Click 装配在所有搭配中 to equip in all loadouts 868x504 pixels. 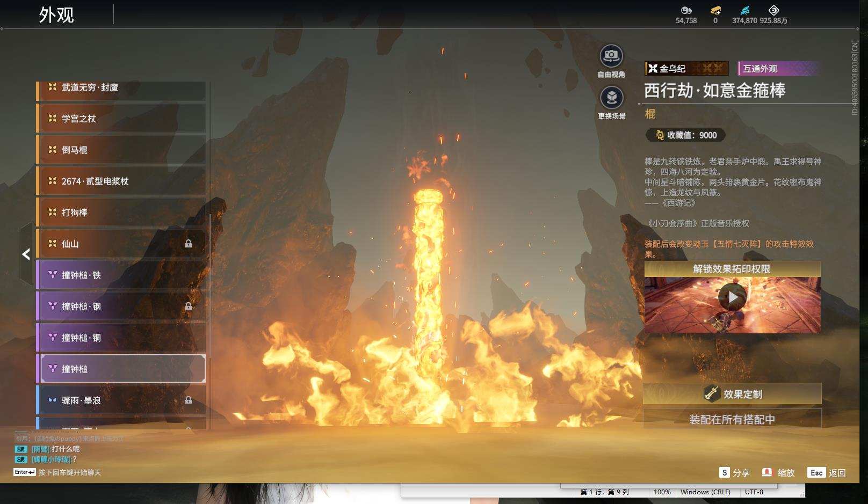[x=732, y=419]
